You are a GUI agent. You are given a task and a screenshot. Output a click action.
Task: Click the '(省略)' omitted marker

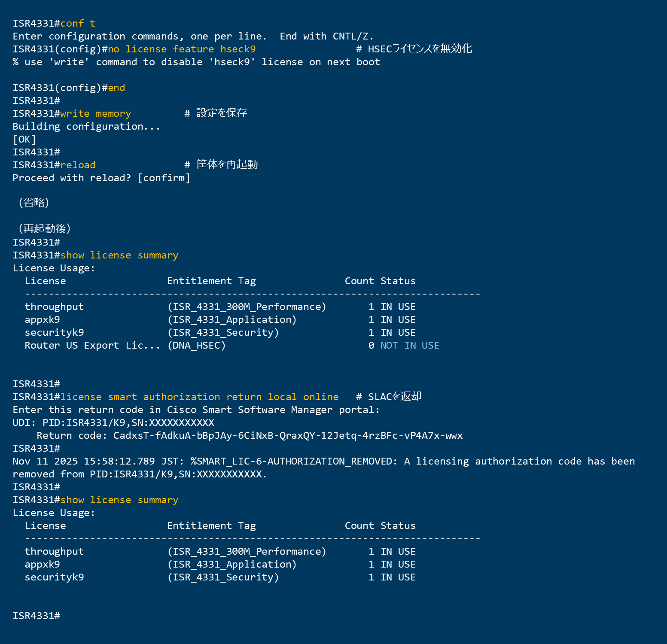click(34, 203)
